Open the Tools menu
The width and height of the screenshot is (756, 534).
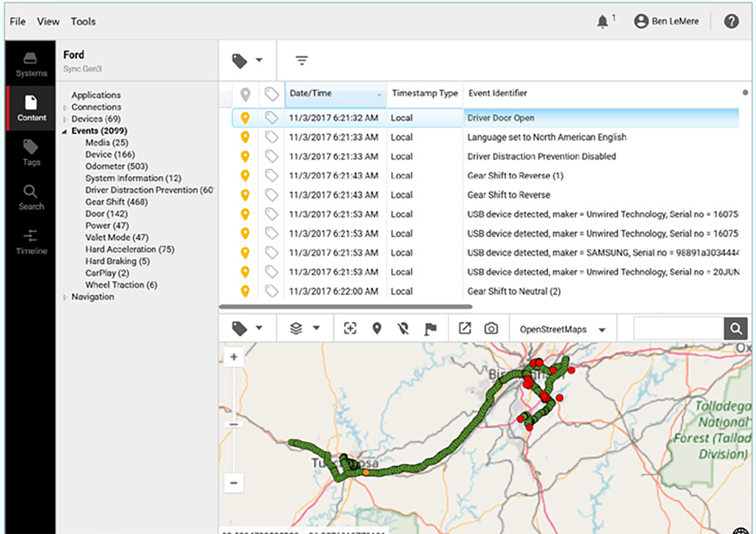point(83,21)
